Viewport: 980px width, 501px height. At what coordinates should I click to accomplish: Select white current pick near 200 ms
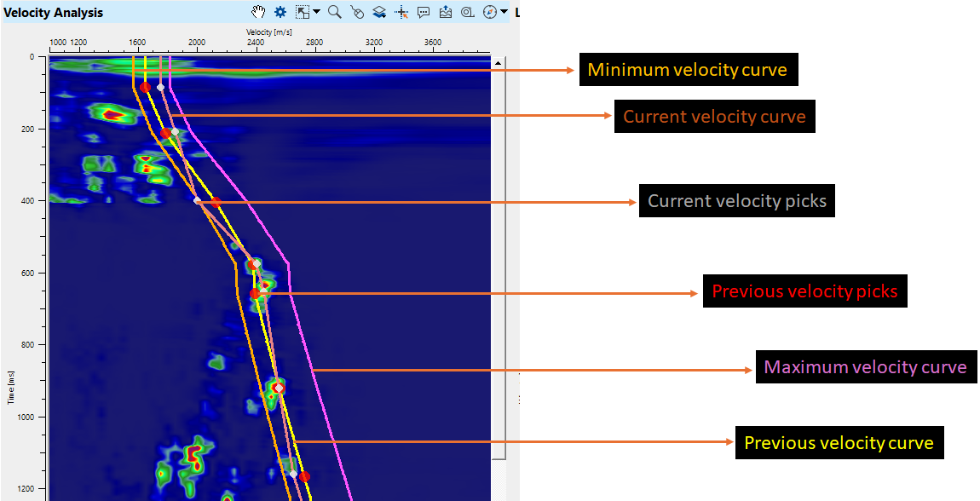[x=175, y=131]
